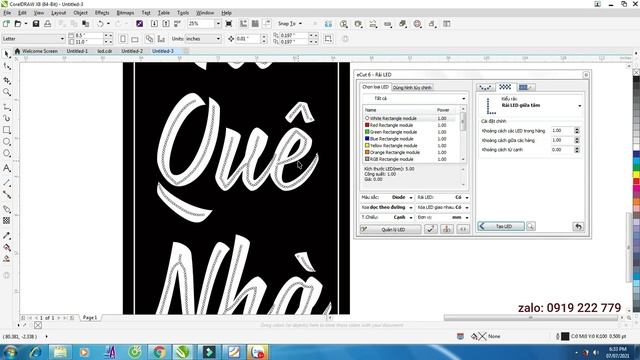Select the Freehand drawing tool
The image size is (640, 360).
[x=7, y=107]
